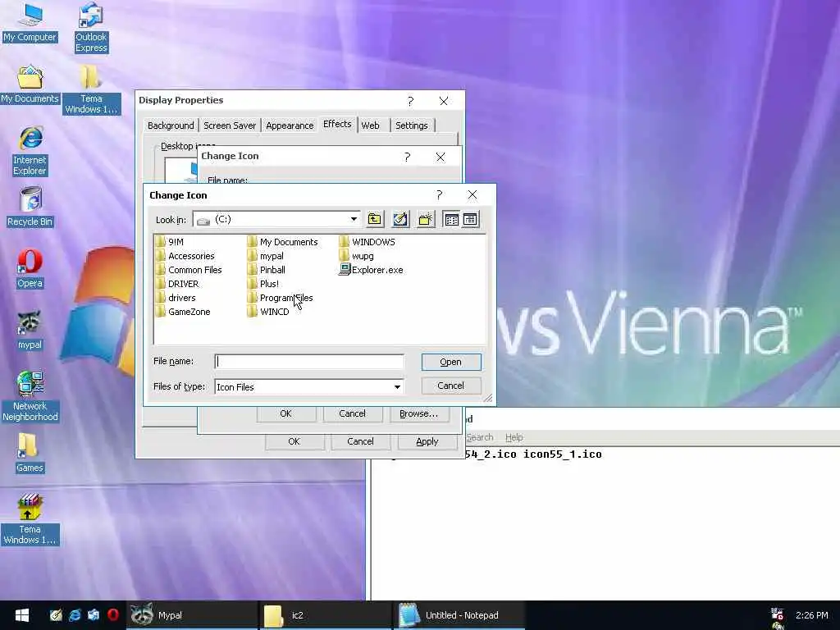Click the Outlook Express desktop icon
Viewport: 840px width, 630px height.
91,28
